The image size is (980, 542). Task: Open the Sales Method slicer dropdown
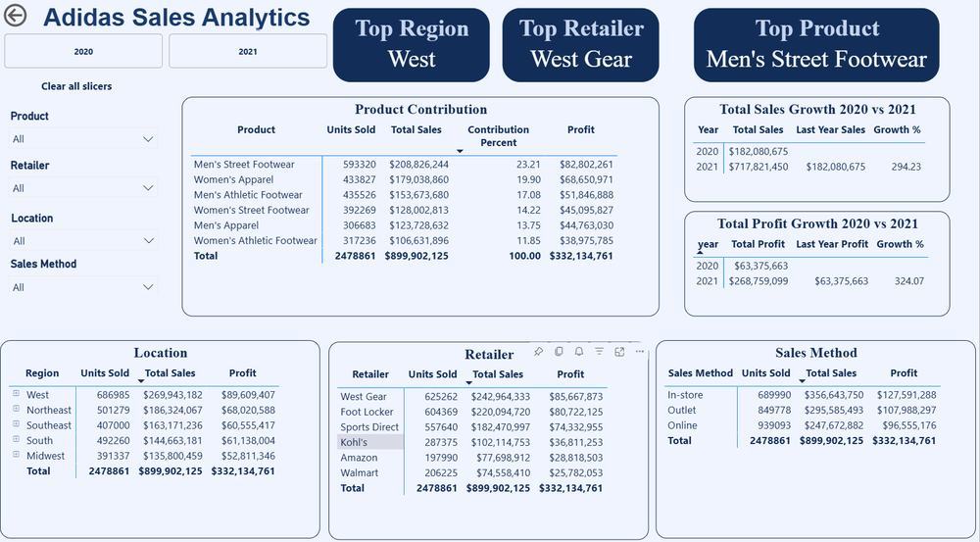coord(83,287)
